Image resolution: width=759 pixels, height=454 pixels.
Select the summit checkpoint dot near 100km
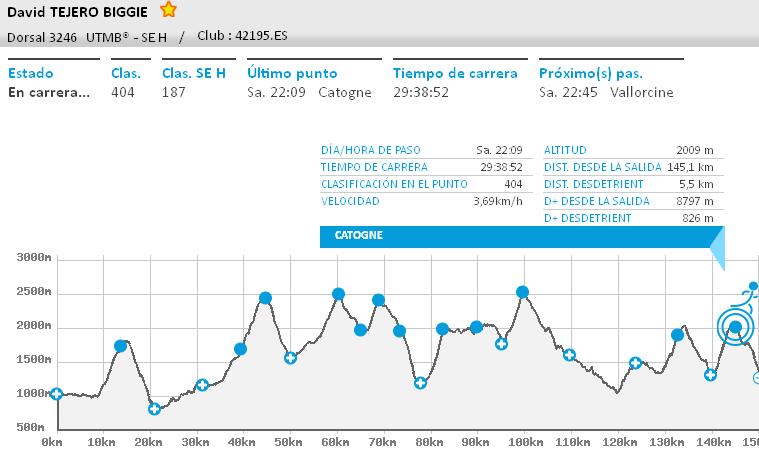pyautogui.click(x=522, y=292)
